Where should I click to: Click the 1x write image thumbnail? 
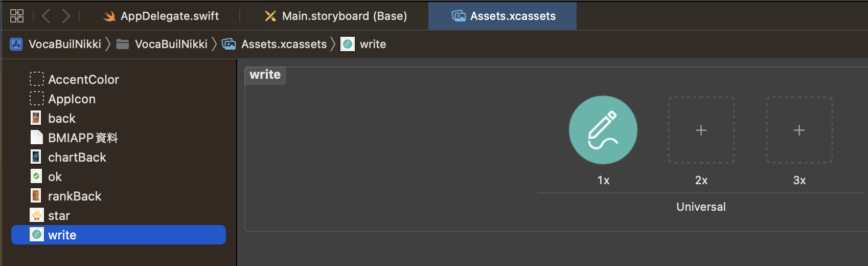(x=603, y=130)
